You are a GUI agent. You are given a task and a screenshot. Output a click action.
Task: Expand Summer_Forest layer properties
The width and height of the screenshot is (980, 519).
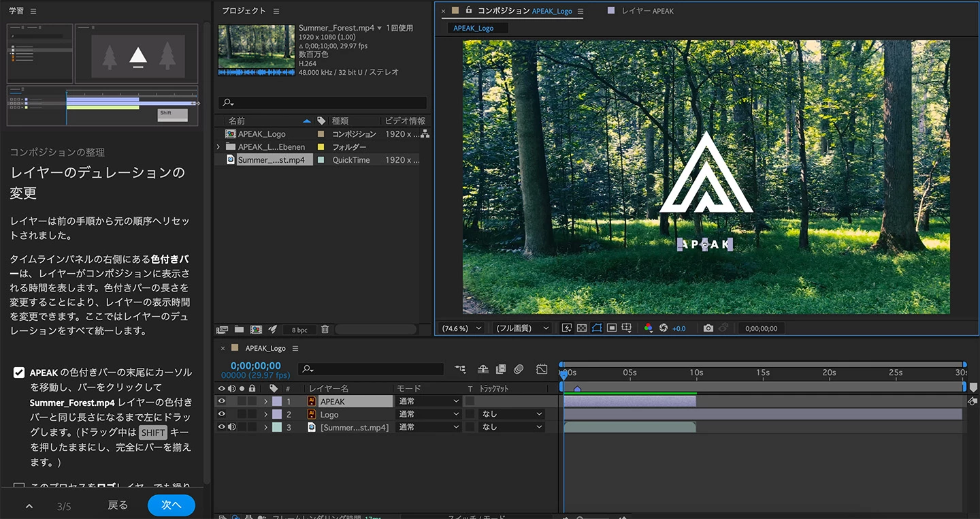265,427
